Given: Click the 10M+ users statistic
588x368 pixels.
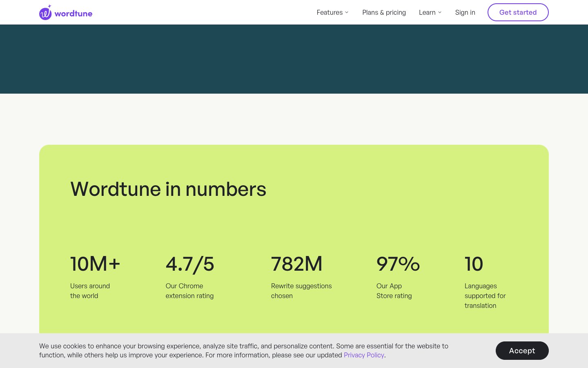Looking at the screenshot, I should click(x=95, y=264).
